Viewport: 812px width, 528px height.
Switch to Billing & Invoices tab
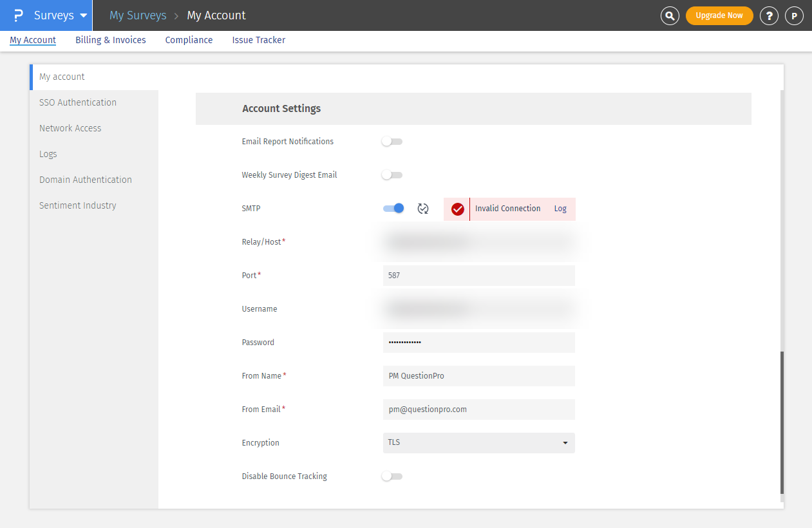point(111,40)
